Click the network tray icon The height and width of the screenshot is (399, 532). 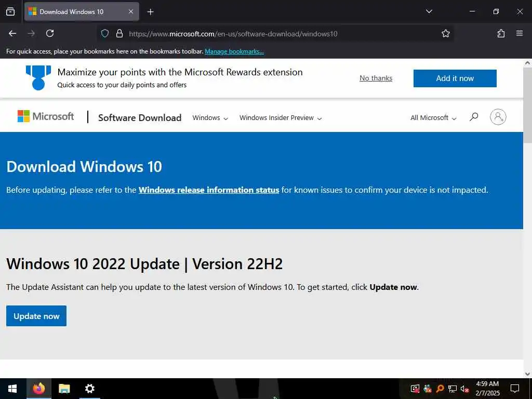(x=453, y=389)
